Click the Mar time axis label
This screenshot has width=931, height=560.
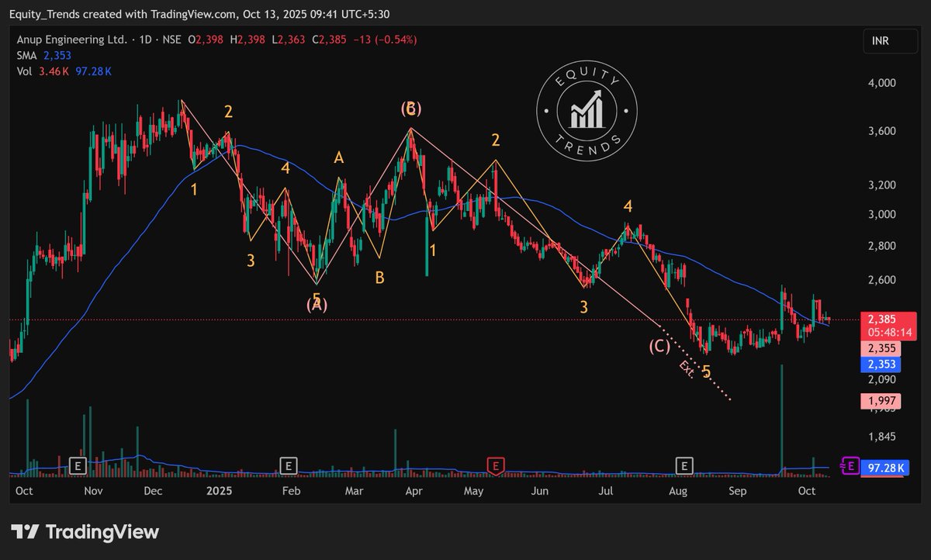tap(354, 491)
